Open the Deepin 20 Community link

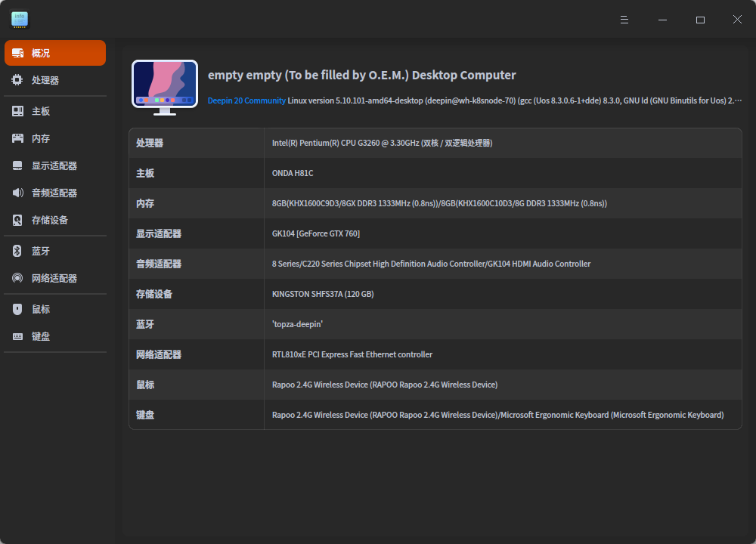[x=245, y=100]
